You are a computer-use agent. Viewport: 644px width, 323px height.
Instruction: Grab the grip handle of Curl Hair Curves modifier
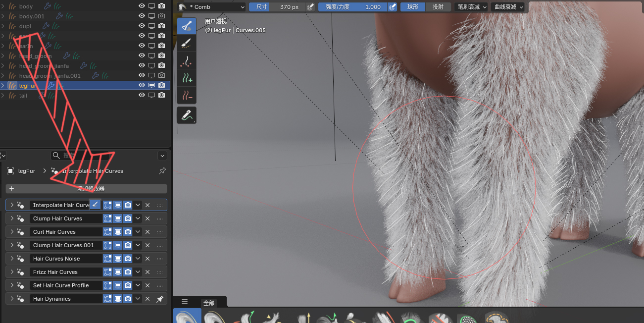click(x=160, y=232)
